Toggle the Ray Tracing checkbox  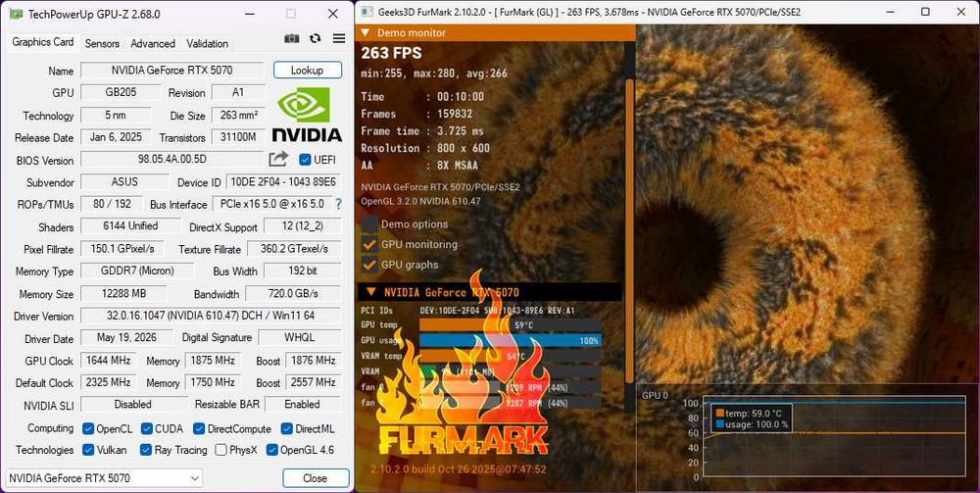point(146,450)
